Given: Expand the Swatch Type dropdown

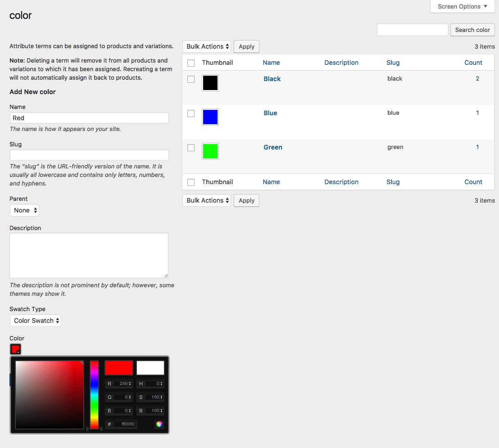Looking at the screenshot, I should click(35, 321).
